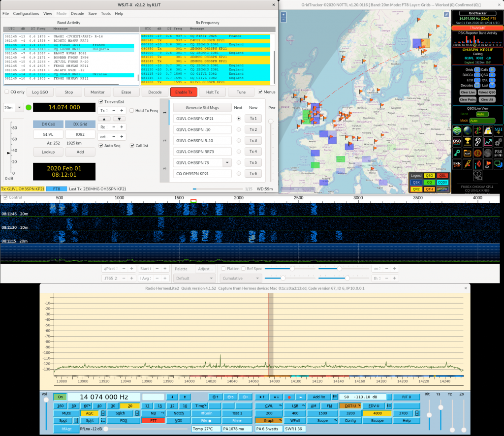Open the View menu in WSJT-X

(48, 13)
